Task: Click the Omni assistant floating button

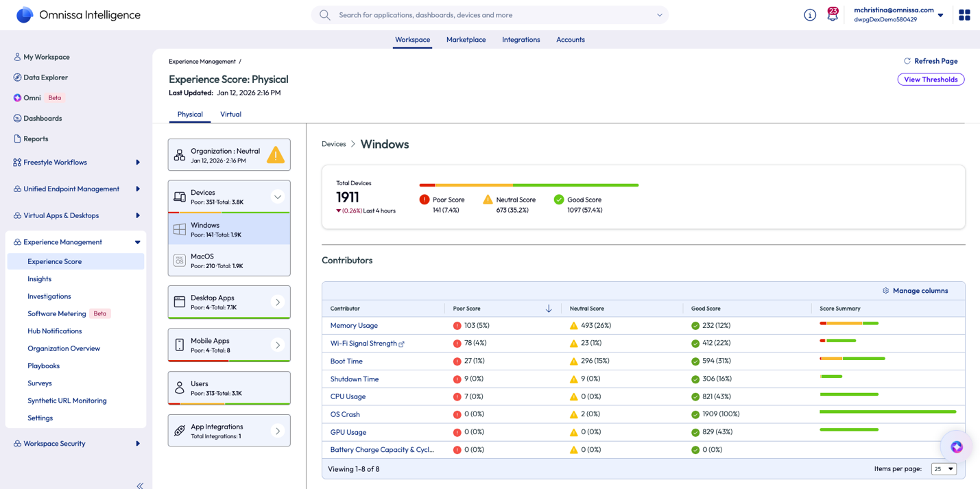Action: [x=956, y=447]
